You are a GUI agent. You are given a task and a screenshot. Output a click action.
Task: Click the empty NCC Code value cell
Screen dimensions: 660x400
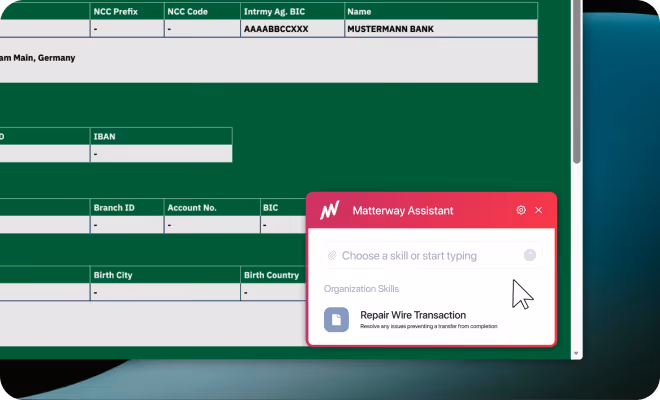(x=202, y=29)
